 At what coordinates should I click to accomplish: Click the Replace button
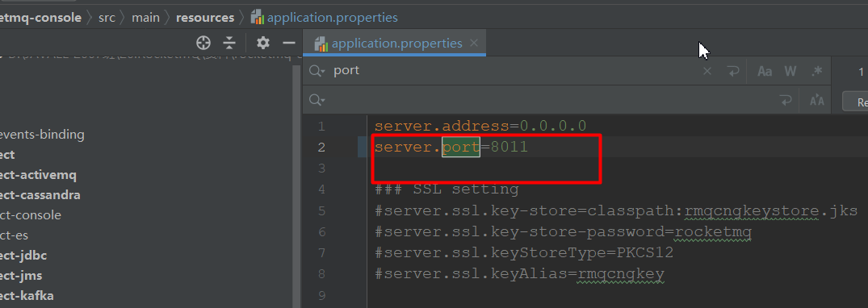(855, 102)
